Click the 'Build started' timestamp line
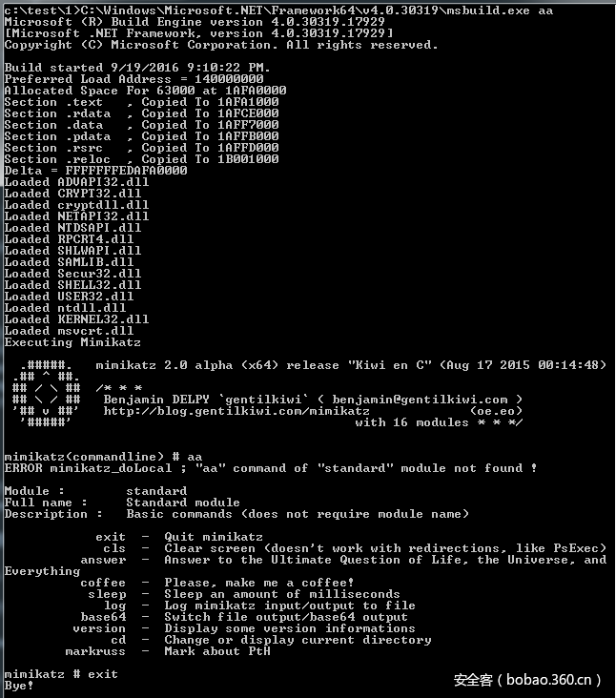 (x=137, y=68)
